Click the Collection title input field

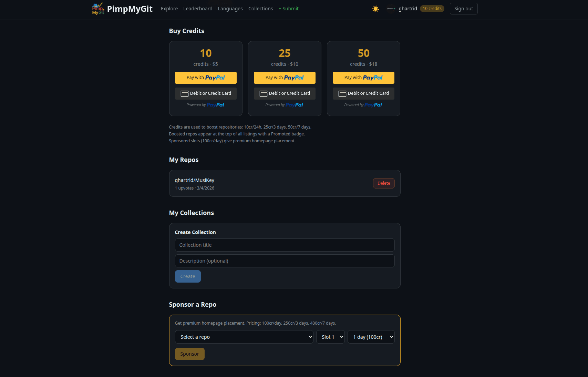285,245
